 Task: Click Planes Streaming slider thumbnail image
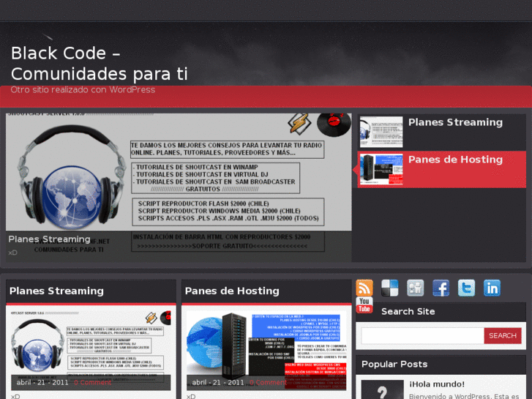(381, 132)
